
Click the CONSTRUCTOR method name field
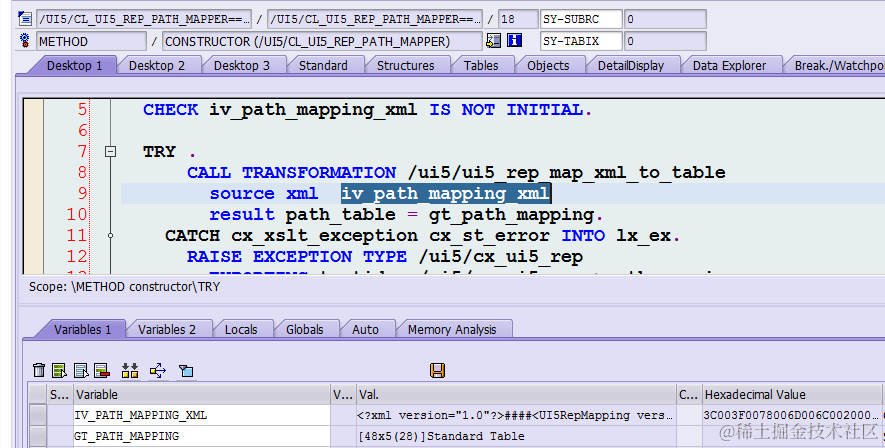point(322,41)
